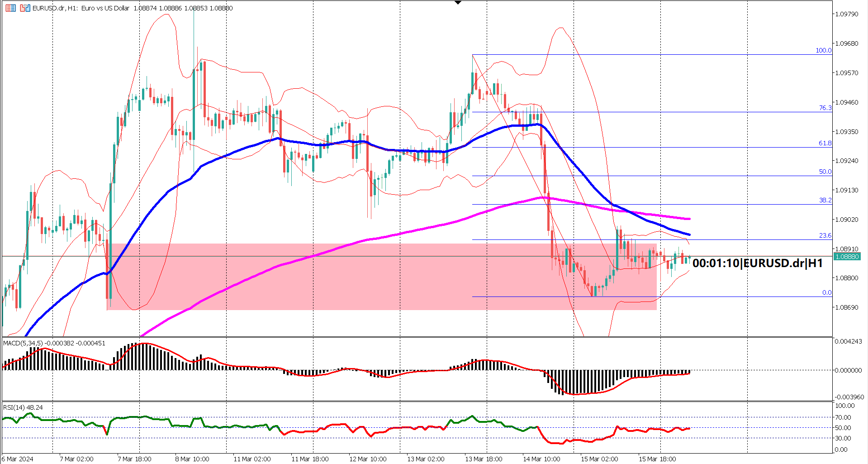The width and height of the screenshot is (868, 464).
Task: Click the chart shift triangle marker at top
Action: click(x=458, y=2)
